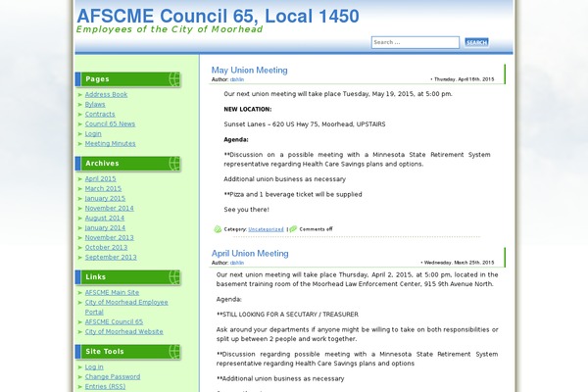
Task: Focus the Search input field
Action: pyautogui.click(x=416, y=42)
